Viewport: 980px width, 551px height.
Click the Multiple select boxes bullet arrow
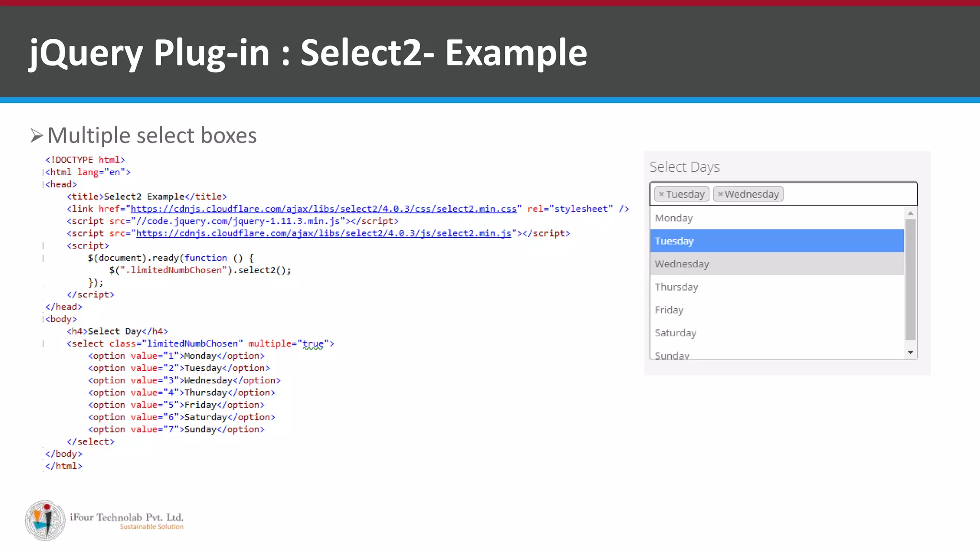click(36, 136)
